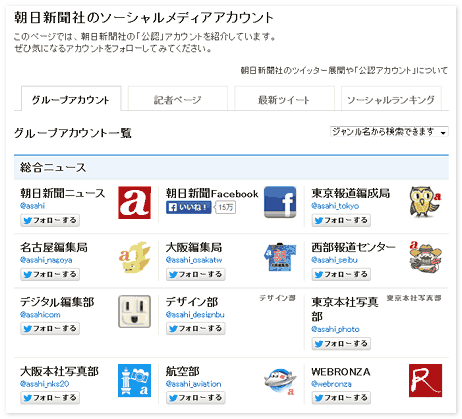Follow @asahi_designbu on Twitter

pyautogui.click(x=196, y=328)
